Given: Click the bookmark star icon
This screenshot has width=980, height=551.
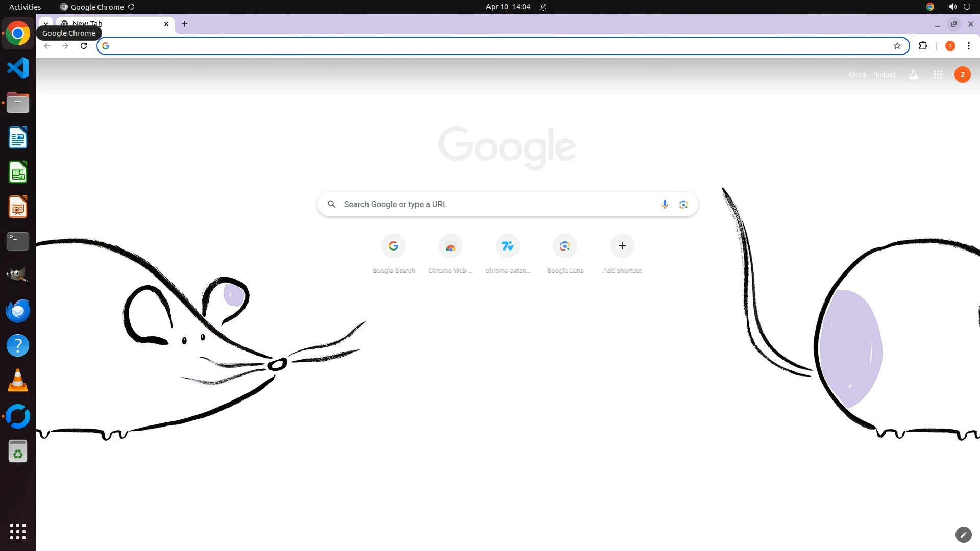Looking at the screenshot, I should point(897,46).
